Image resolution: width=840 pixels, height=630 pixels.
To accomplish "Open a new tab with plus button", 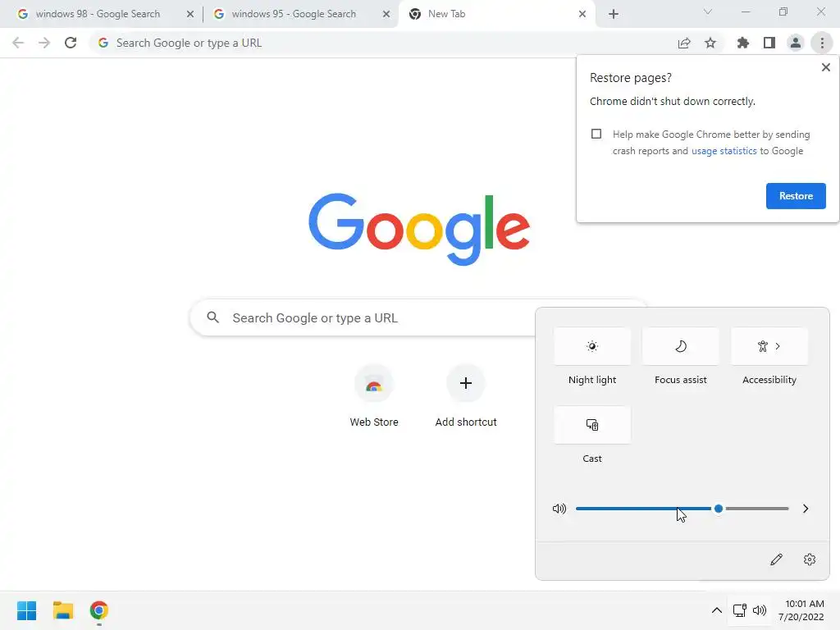I will pyautogui.click(x=614, y=14).
